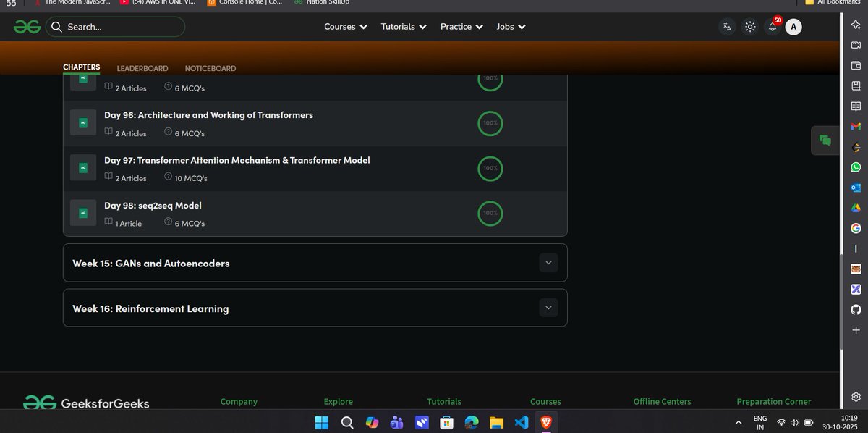Open the Practice dropdown menu

462,27
